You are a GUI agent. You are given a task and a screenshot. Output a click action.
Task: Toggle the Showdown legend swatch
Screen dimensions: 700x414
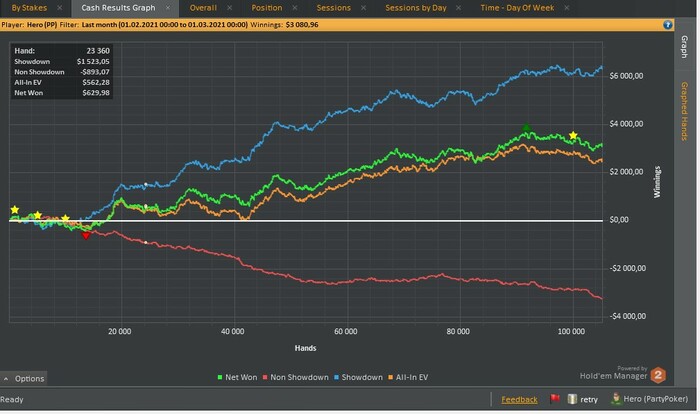tap(336, 377)
